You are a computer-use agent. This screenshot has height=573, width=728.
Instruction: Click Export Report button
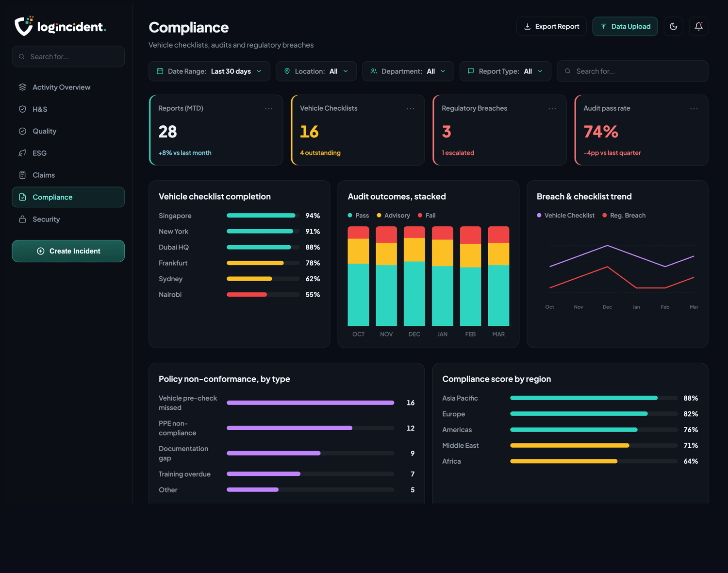pos(551,26)
